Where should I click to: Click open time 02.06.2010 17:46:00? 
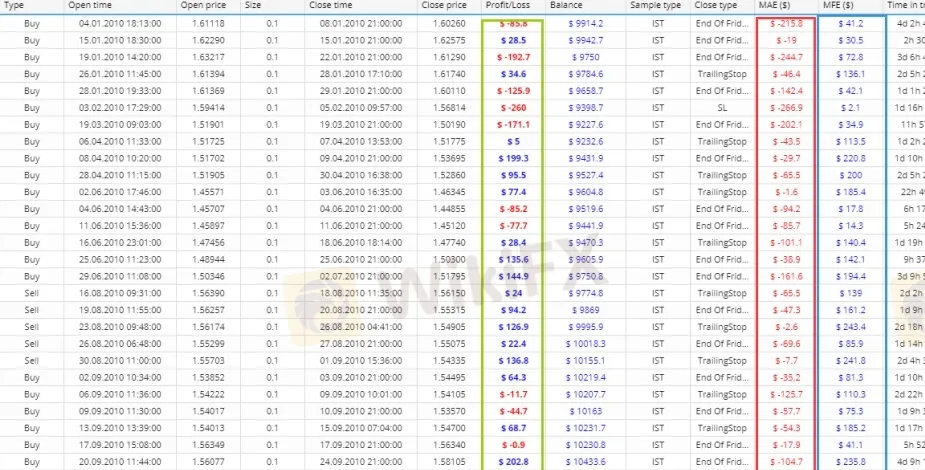pyautogui.click(x=120, y=192)
